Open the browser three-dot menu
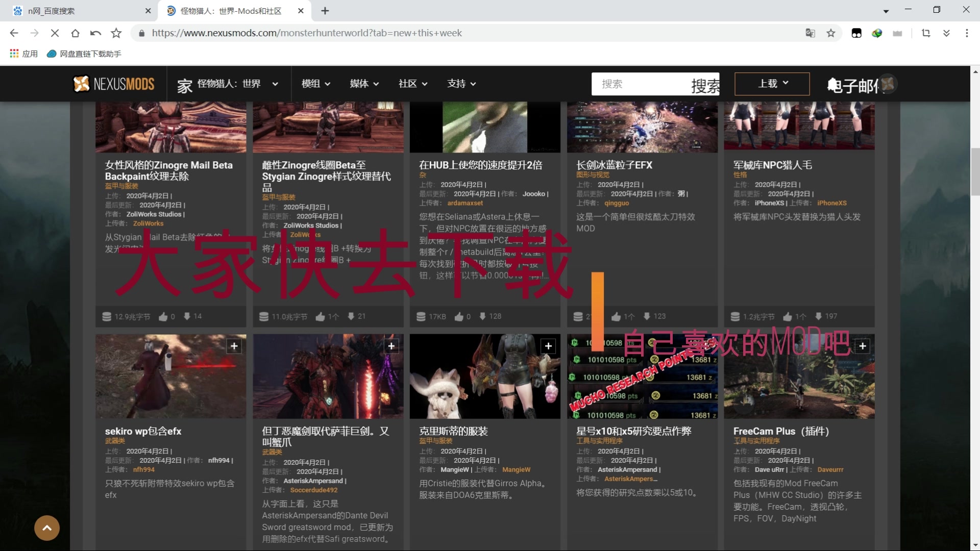980x551 pixels. pyautogui.click(x=967, y=33)
